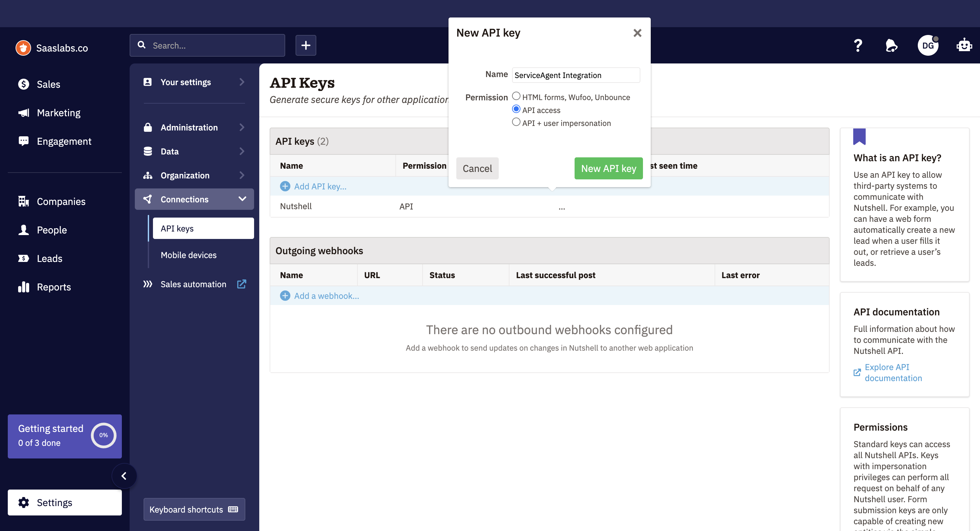This screenshot has width=980, height=531.
Task: Click the help question mark icon
Action: pos(858,46)
